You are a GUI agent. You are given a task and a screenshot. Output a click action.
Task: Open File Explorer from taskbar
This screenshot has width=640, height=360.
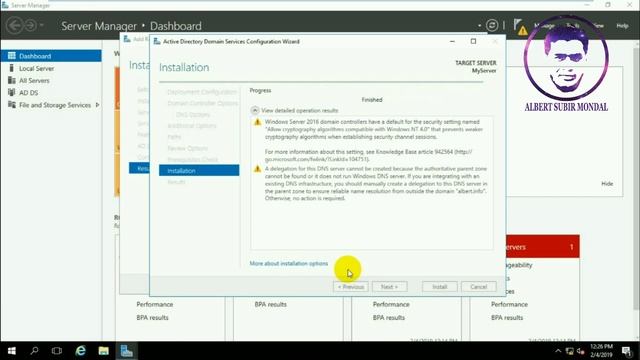[x=103, y=351]
